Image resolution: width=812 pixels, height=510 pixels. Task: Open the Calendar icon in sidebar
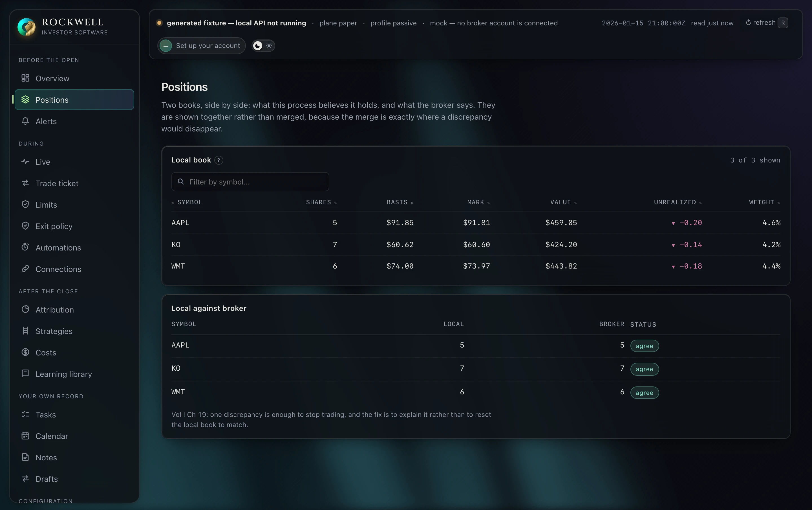[x=25, y=436]
